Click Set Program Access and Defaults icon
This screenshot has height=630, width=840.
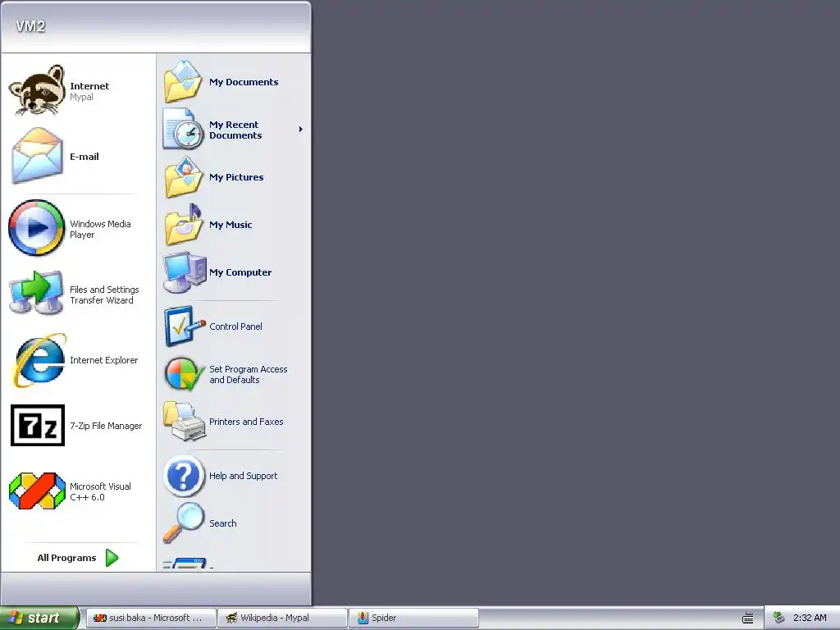click(184, 374)
